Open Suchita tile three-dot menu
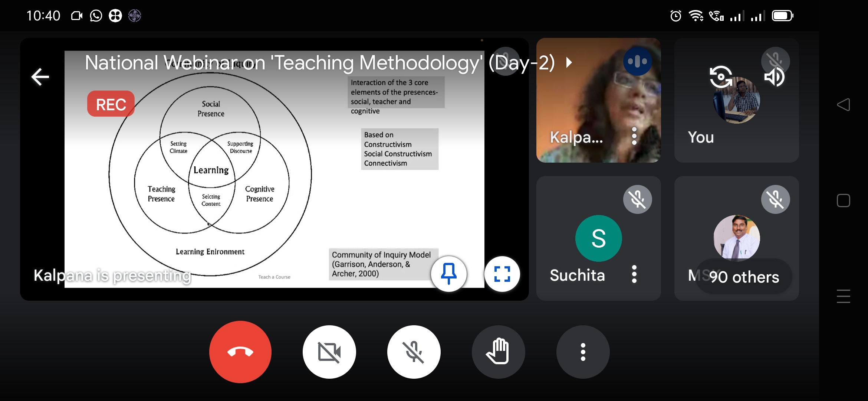 click(x=634, y=274)
